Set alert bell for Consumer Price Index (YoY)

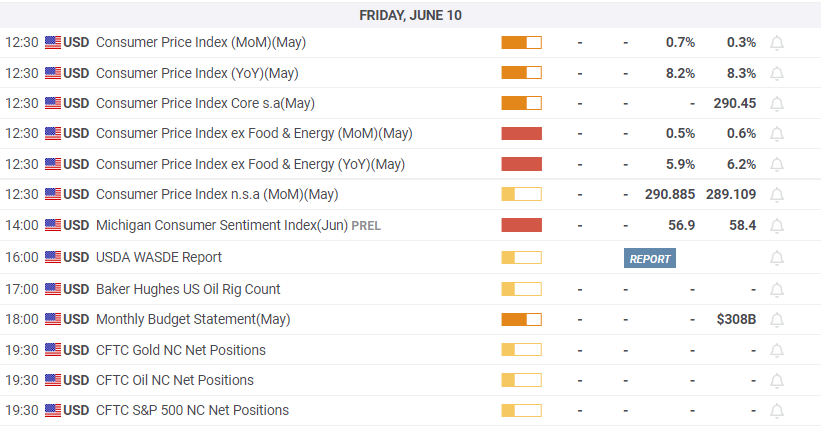(776, 73)
